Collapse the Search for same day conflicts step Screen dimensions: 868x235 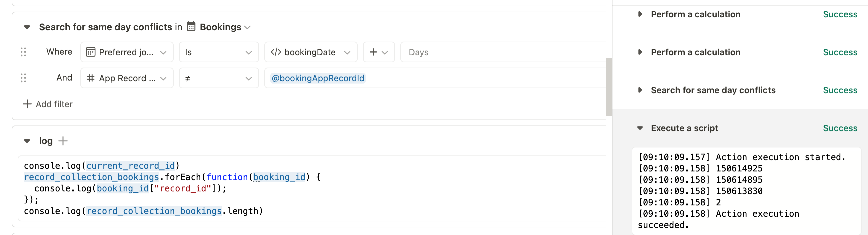pos(27,27)
